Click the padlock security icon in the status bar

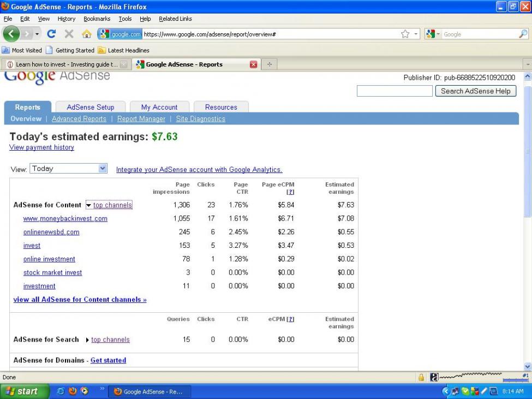pos(421,377)
